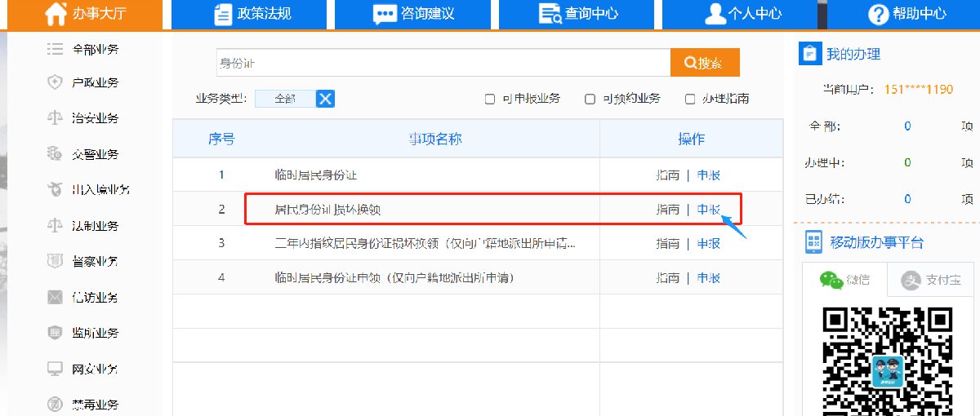
Task: Click the 信访业务 envelope icon
Action: pyautogui.click(x=56, y=297)
